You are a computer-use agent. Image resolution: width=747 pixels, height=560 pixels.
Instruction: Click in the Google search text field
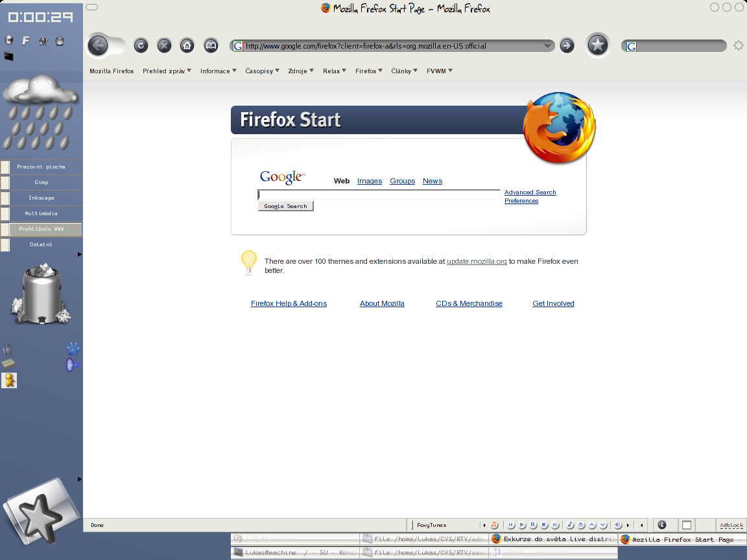tap(379, 194)
